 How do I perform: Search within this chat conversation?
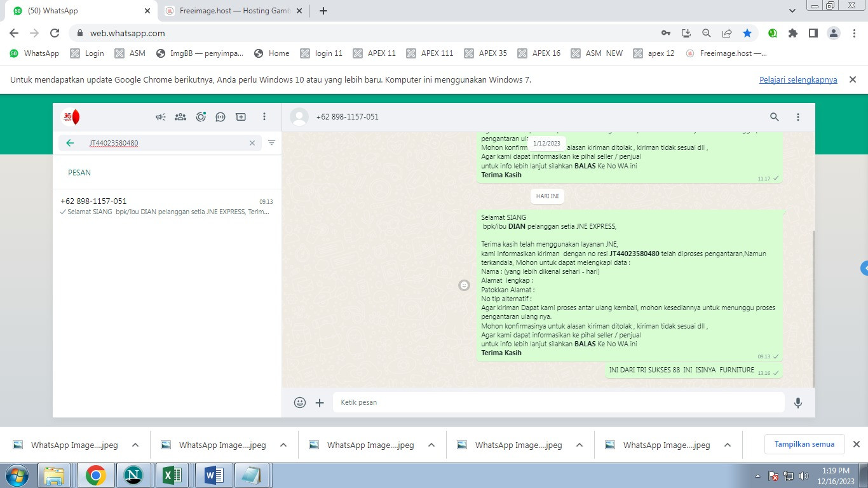(774, 117)
